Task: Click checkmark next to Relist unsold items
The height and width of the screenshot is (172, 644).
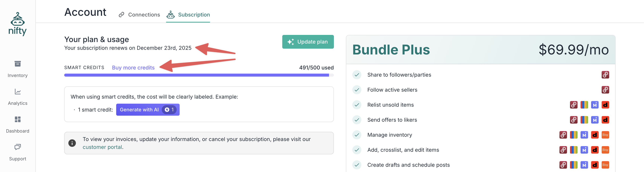Action: tap(357, 105)
